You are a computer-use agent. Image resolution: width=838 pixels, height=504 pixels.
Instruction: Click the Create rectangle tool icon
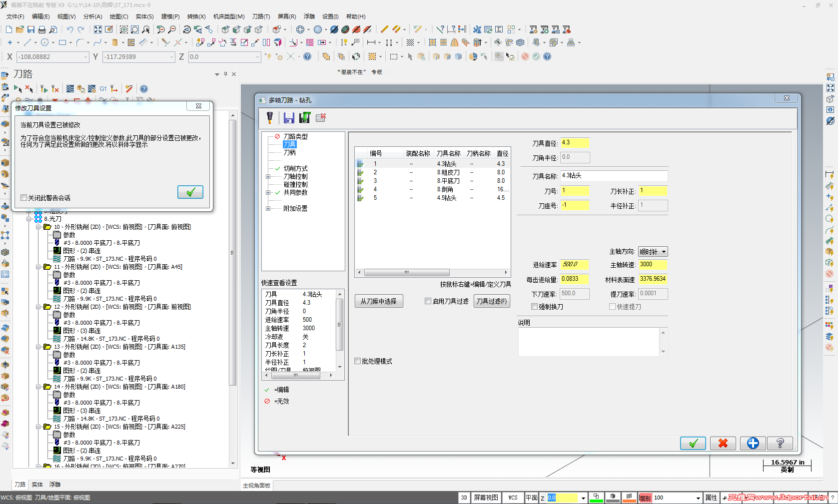click(62, 42)
